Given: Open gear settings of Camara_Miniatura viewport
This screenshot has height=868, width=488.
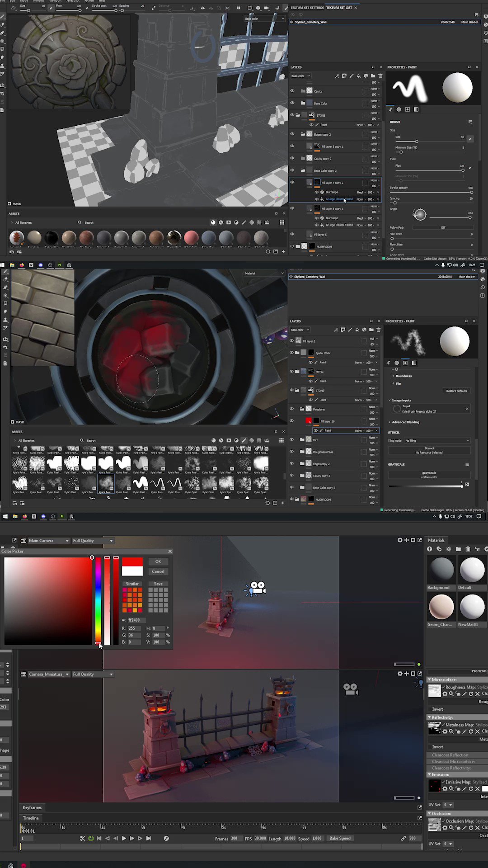Looking at the screenshot, I should [400, 674].
